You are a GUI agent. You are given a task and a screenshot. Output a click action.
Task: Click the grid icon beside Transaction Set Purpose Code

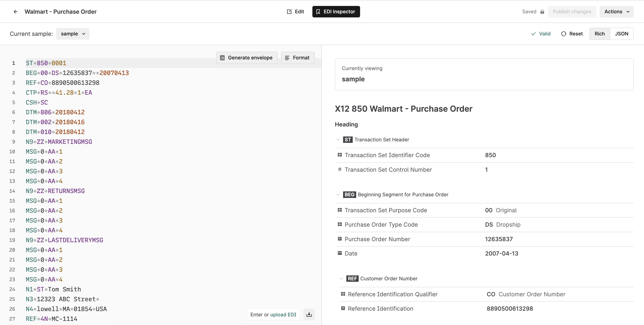(340, 210)
